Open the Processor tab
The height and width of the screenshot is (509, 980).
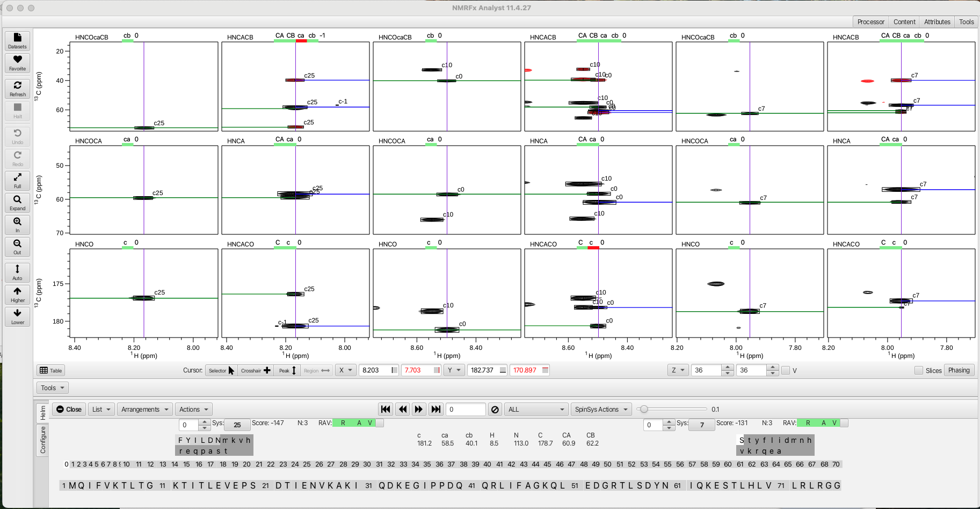pos(870,22)
